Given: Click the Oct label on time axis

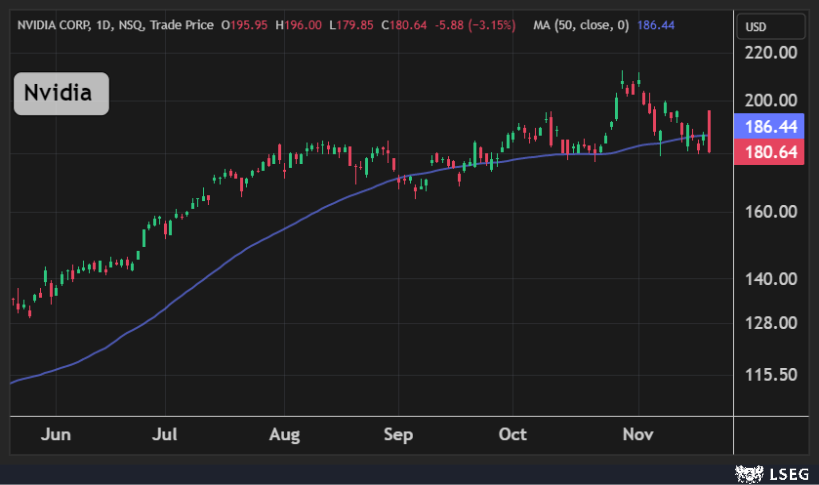Looking at the screenshot, I should (x=513, y=435).
